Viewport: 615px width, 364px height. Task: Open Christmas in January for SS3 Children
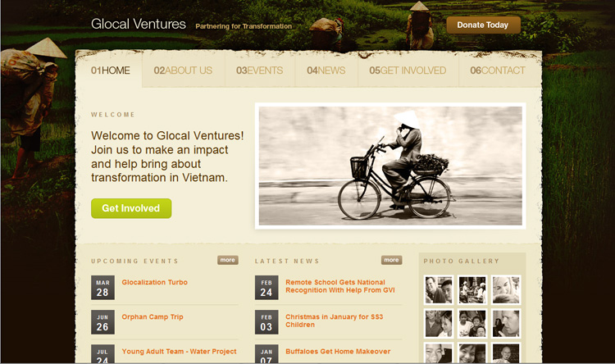coord(335,321)
